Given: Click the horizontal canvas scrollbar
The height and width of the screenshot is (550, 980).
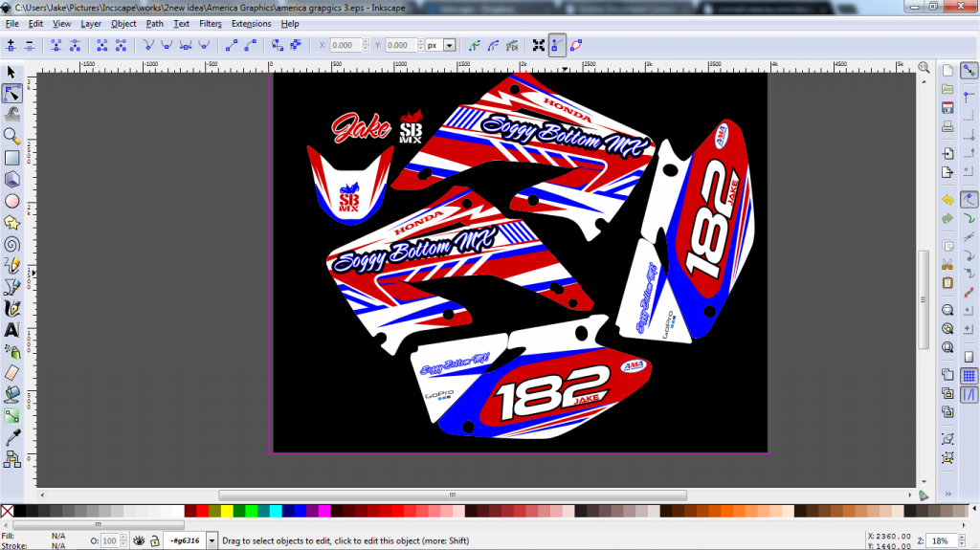Looking at the screenshot, I should (x=453, y=495).
